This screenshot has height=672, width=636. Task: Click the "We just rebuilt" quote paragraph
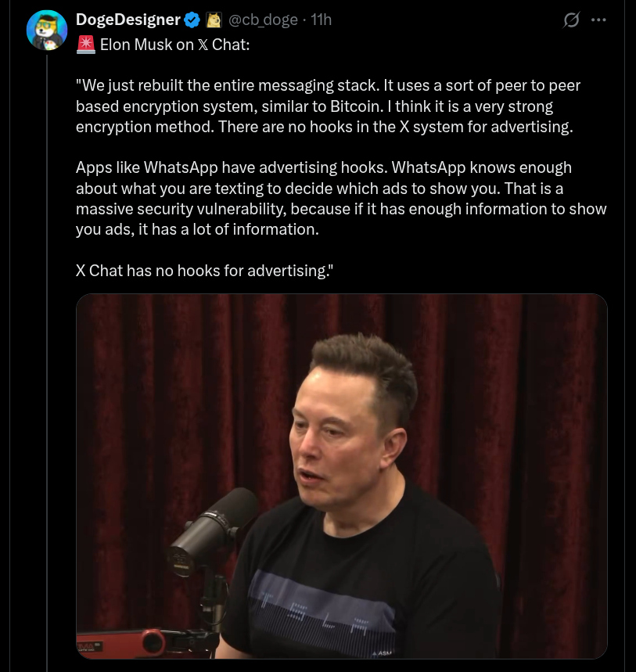[329, 106]
